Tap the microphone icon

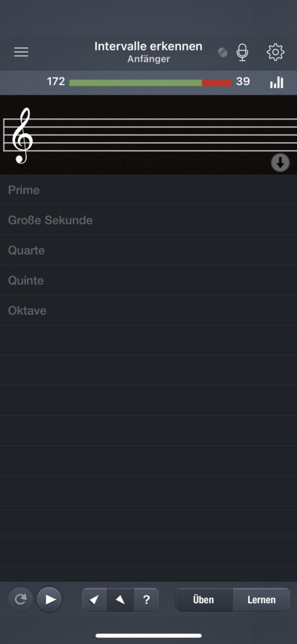242,52
